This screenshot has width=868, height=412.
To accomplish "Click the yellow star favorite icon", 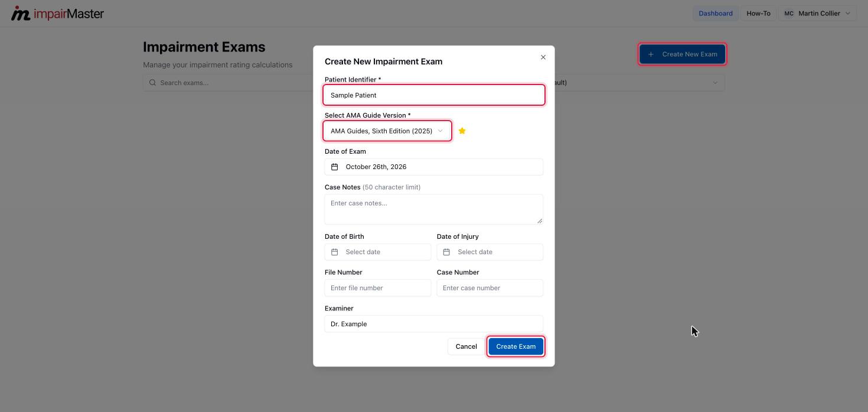I will [462, 131].
